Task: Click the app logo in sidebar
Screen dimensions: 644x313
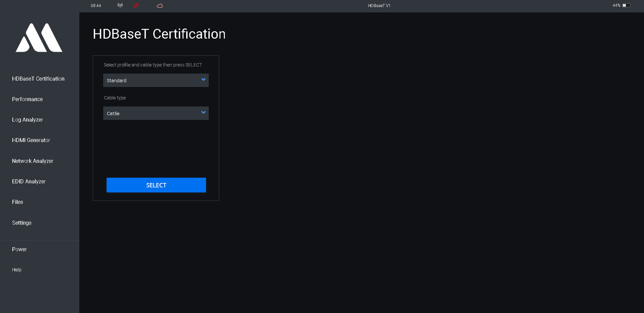Action: click(39, 38)
